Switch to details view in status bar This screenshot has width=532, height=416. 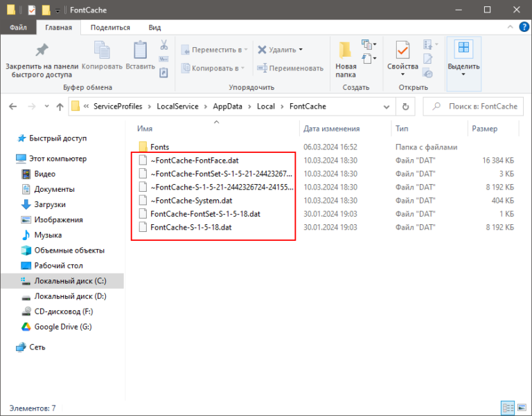(x=507, y=408)
